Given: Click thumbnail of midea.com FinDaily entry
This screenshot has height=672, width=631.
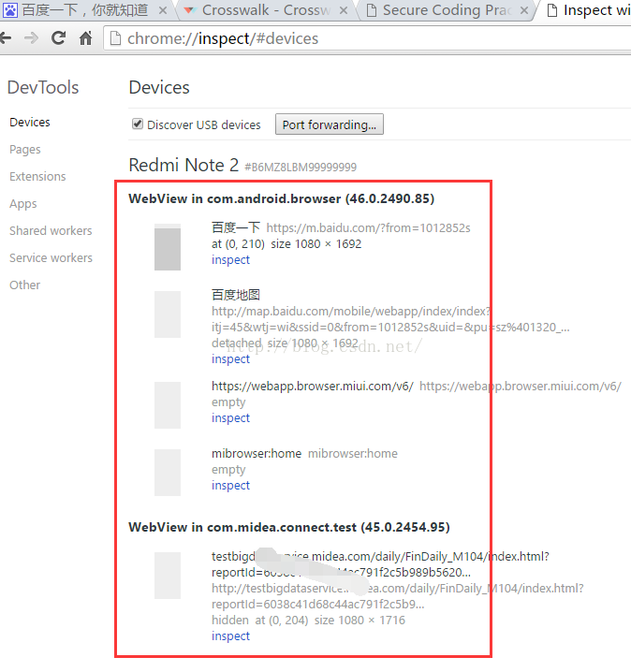Looking at the screenshot, I should pos(168,576).
